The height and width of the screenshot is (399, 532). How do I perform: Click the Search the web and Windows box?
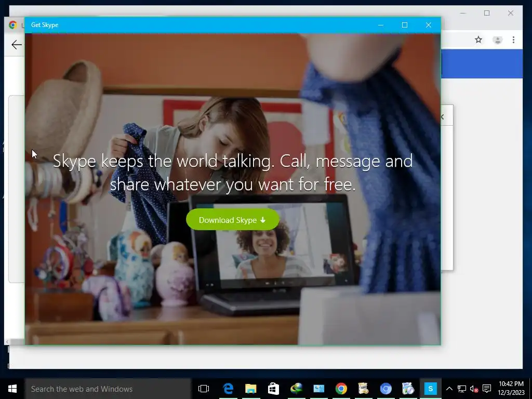pyautogui.click(x=108, y=389)
